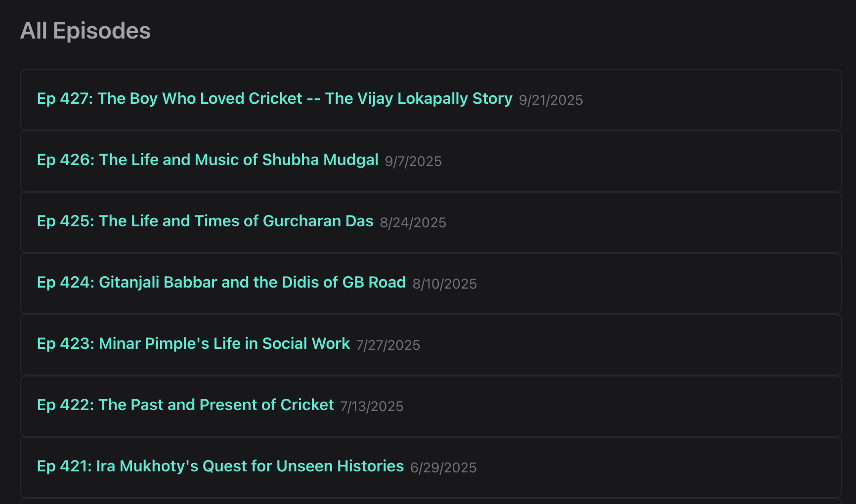Click the 8/24/2025 date label
The image size is (856, 504).
413,223
